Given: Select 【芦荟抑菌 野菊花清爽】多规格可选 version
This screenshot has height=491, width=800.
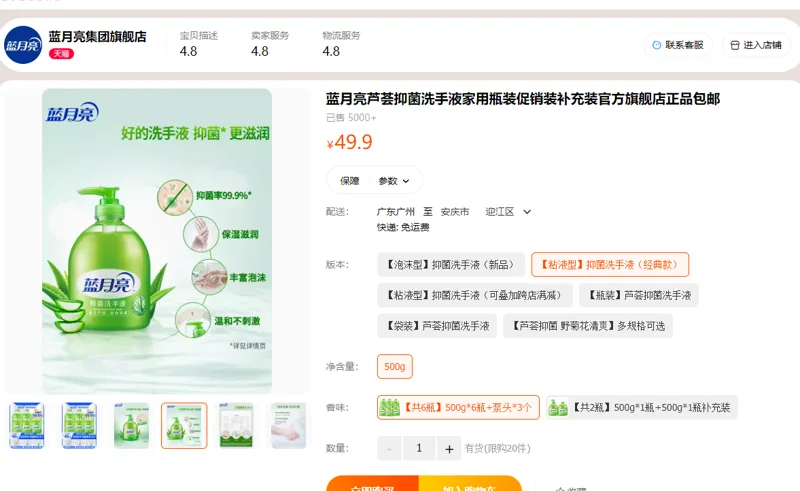Looking at the screenshot, I should [588, 326].
